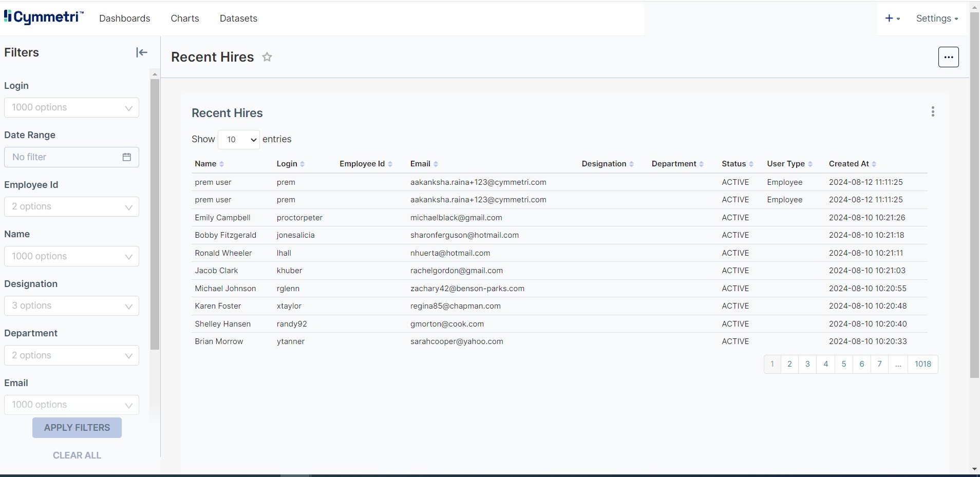Image resolution: width=980 pixels, height=477 pixels.
Task: Click Clear All filters link
Action: (x=77, y=455)
